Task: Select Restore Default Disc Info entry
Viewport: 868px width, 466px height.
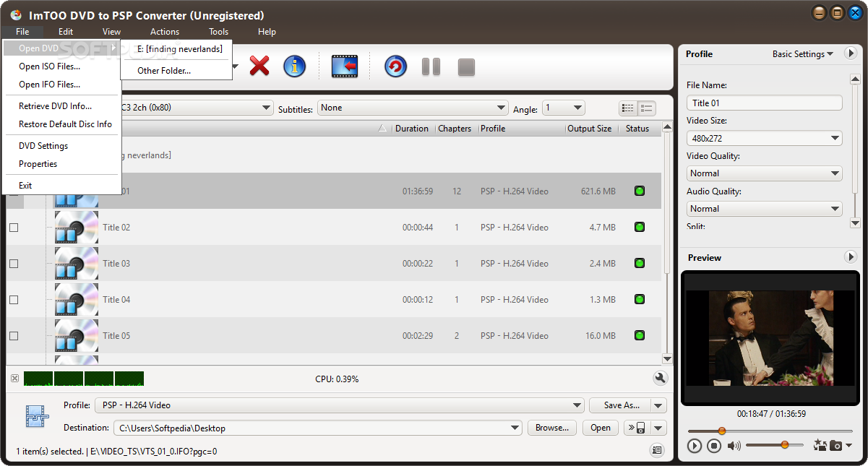Action: (x=62, y=124)
